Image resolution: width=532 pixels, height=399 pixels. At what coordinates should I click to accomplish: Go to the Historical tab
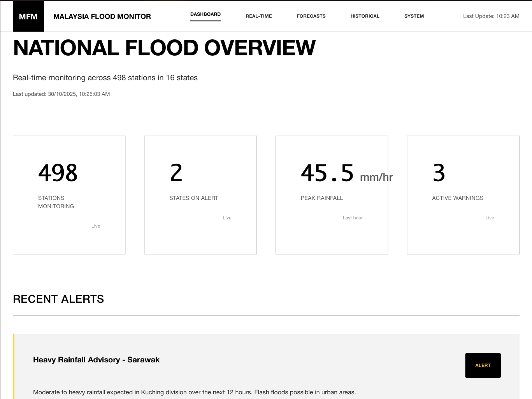[365, 16]
